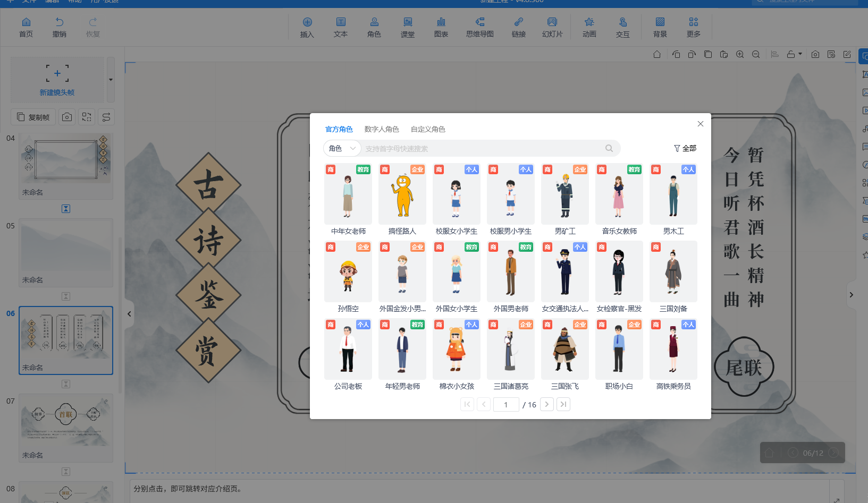Click the search magnifier in character search
The height and width of the screenshot is (503, 868).
coord(609,148)
